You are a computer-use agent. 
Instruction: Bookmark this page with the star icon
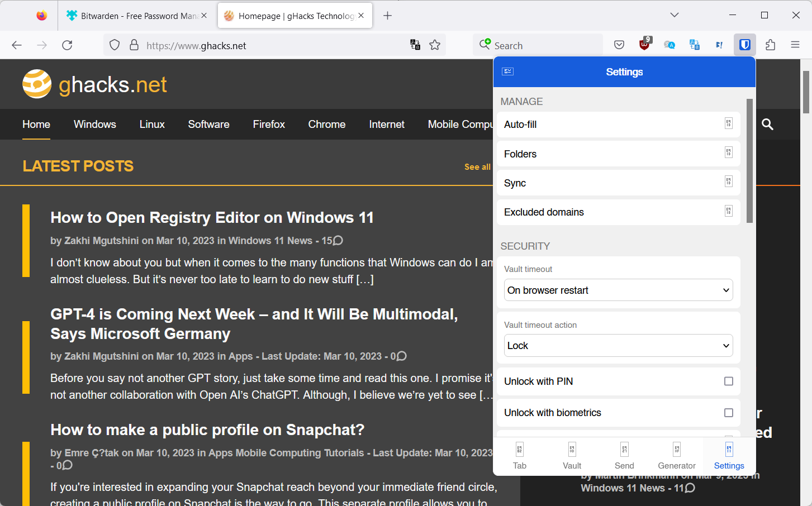pyautogui.click(x=435, y=45)
